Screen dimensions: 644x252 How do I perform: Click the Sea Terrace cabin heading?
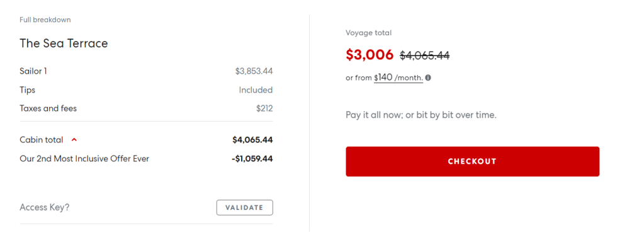[64, 43]
